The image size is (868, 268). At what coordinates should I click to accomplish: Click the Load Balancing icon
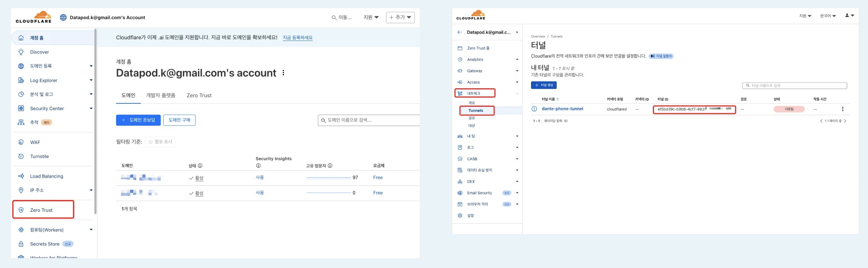click(x=21, y=176)
